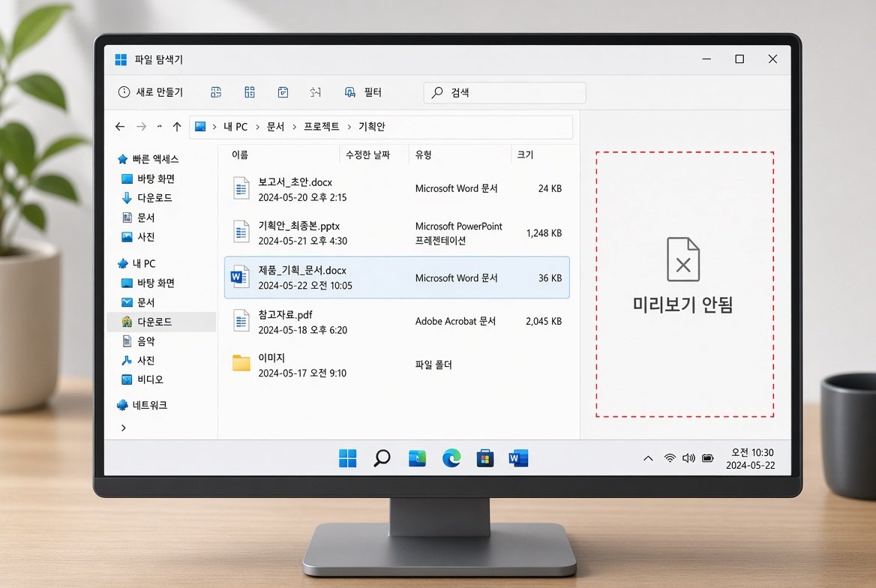
Task: Go forward with the right arrow
Action: pos(141,127)
